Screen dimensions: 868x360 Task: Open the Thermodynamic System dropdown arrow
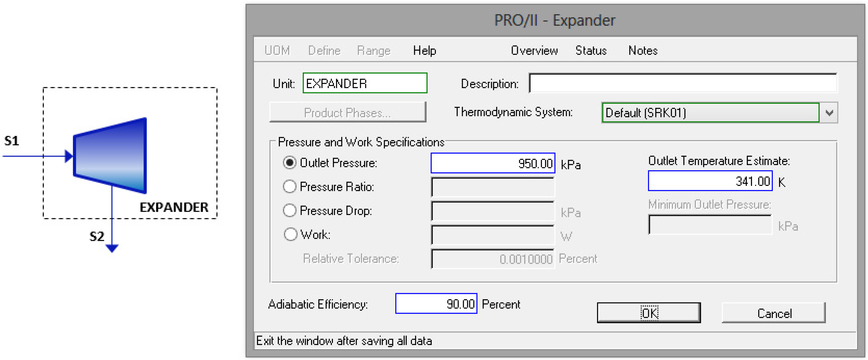[x=829, y=113]
